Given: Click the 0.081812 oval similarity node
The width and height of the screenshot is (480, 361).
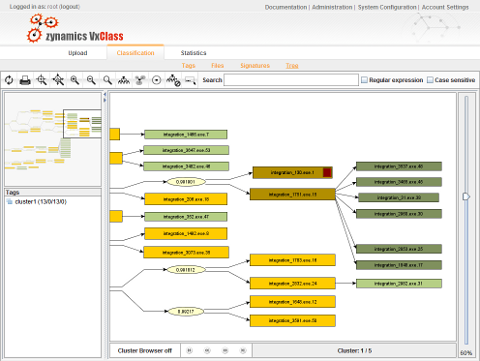Looking at the screenshot, I should click(186, 270).
